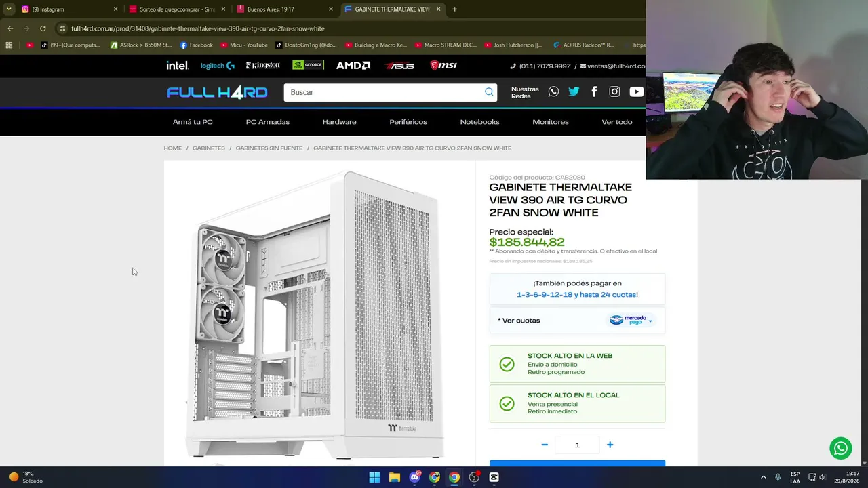The width and height of the screenshot is (868, 488).
Task: Open the tab search dropdown arrow
Action: 9,9
